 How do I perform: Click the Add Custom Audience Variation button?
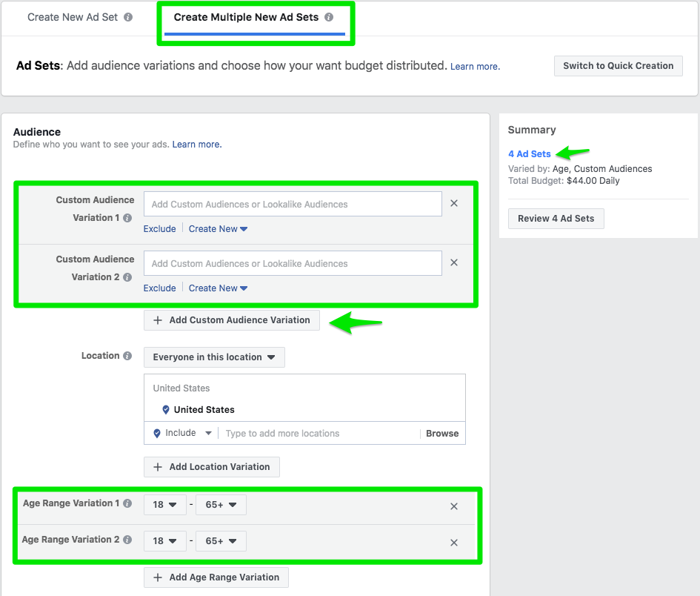231,319
